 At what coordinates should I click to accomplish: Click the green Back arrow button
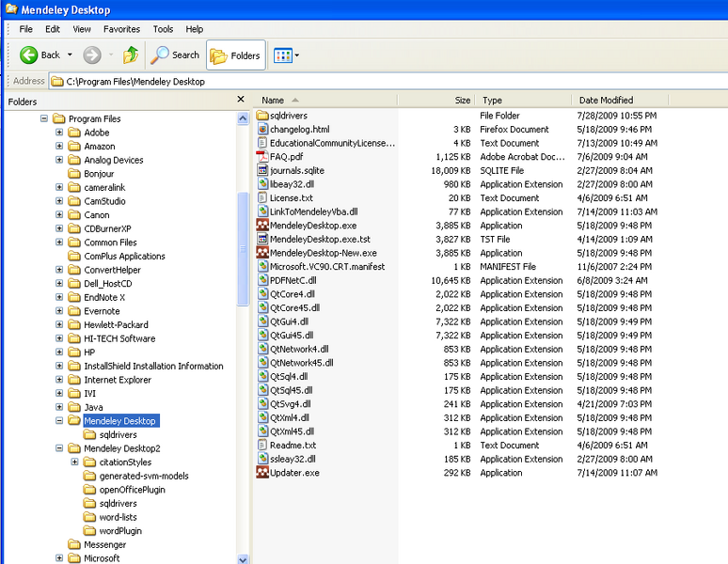[28, 55]
